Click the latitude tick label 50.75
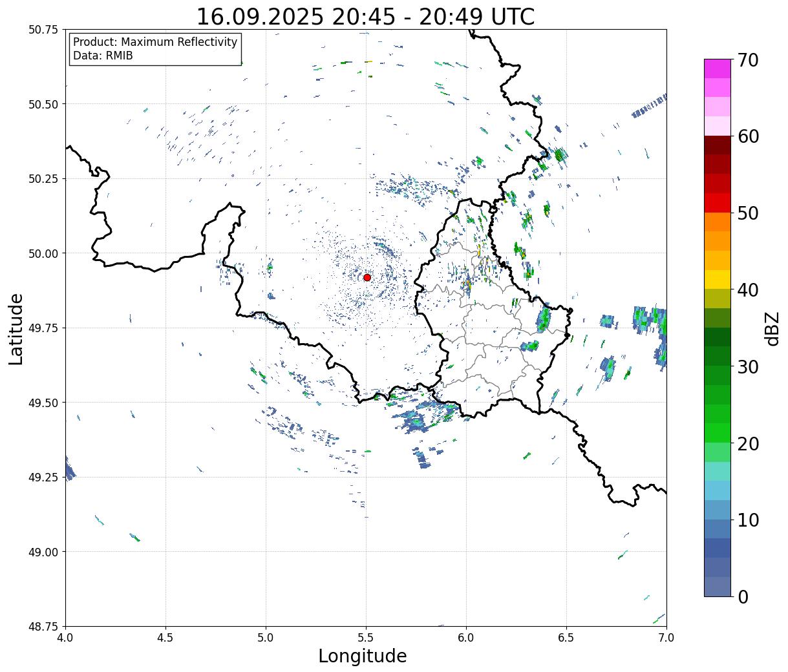 tap(43, 30)
